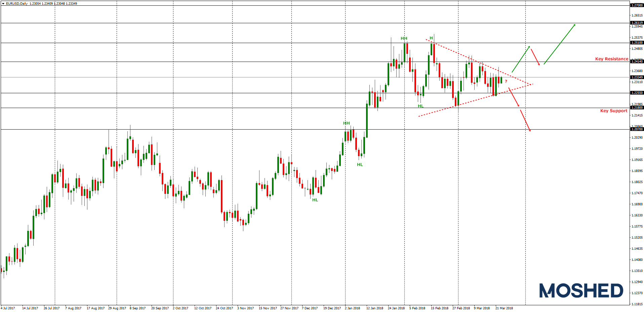This screenshot has height=312, width=644.
Task: Click the H lower-high marker near 15 Feb
Action: 432,38
